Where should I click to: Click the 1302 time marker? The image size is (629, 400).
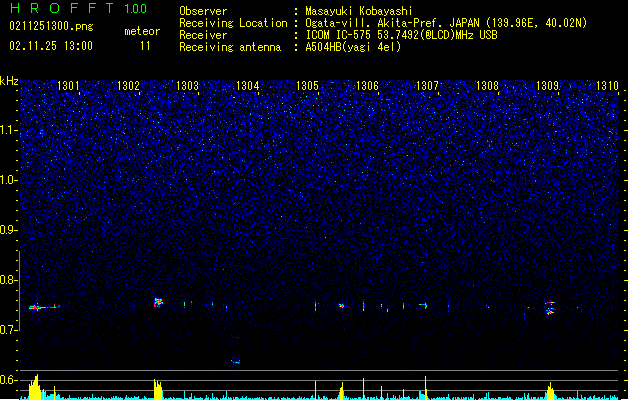pos(128,86)
